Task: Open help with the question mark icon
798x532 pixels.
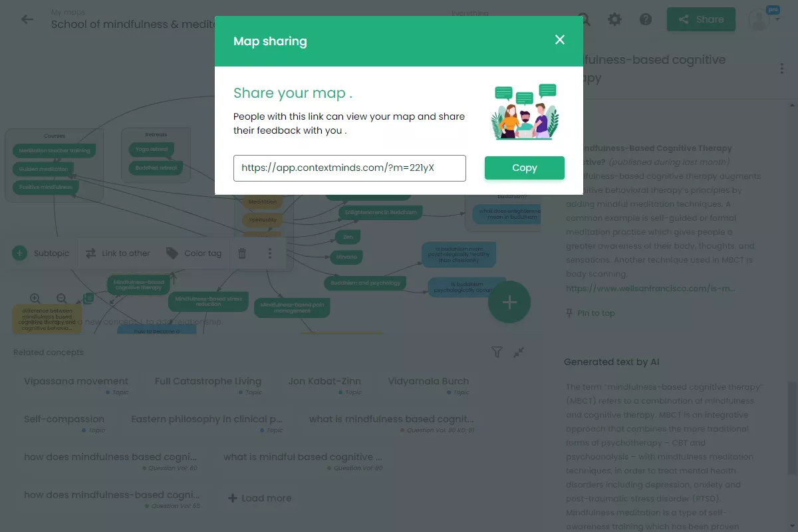Action: click(646, 19)
